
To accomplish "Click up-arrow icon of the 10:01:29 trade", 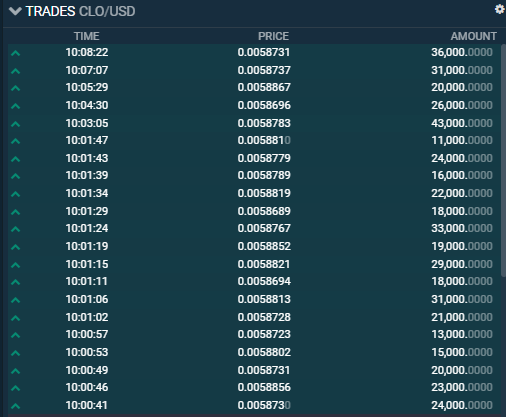I will coord(15,212).
